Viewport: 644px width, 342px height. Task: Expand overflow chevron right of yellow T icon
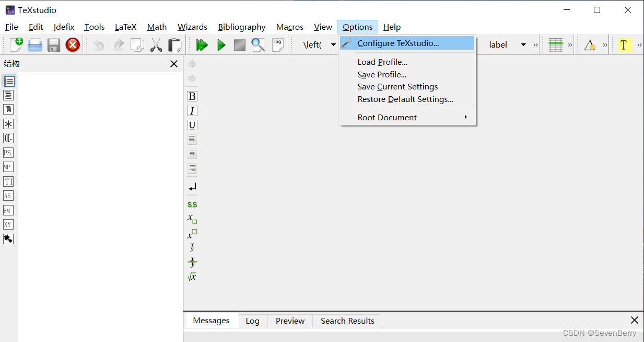[x=639, y=45]
